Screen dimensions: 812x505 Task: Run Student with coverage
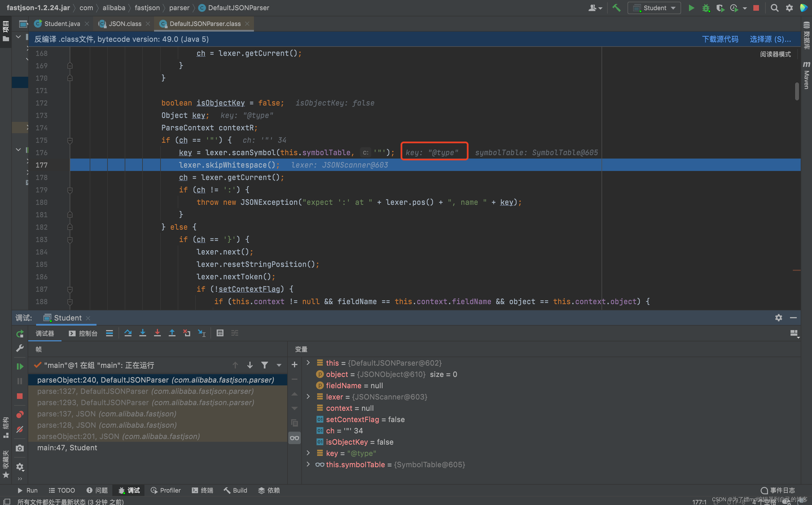720,8
